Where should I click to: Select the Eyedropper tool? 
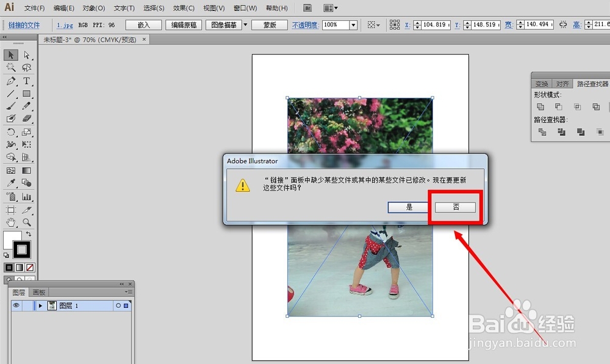coord(11,183)
